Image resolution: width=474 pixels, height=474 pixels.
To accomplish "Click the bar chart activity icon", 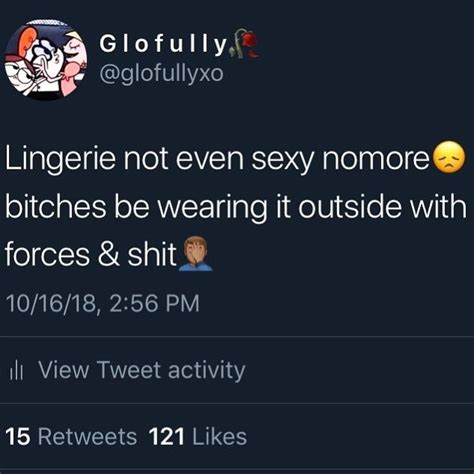I will click(16, 371).
